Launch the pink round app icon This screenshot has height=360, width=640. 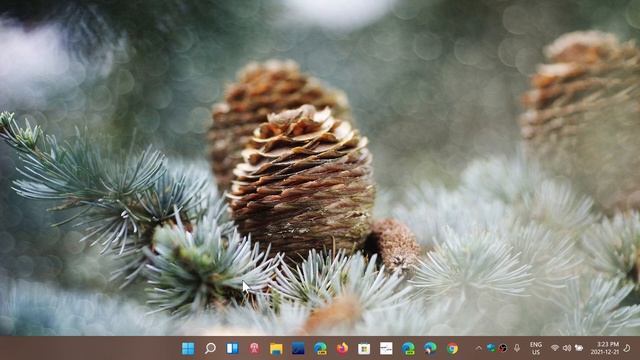254,348
